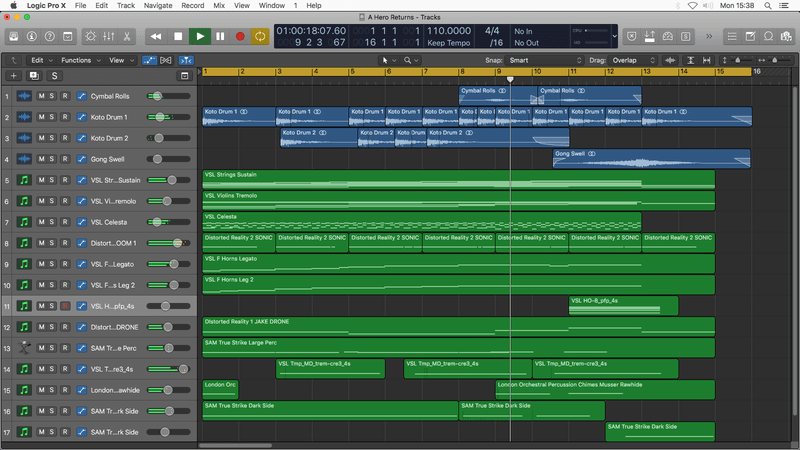Toggle Show Automation button
Image resolution: width=800 pixels, height=450 pixels.
[x=149, y=60]
